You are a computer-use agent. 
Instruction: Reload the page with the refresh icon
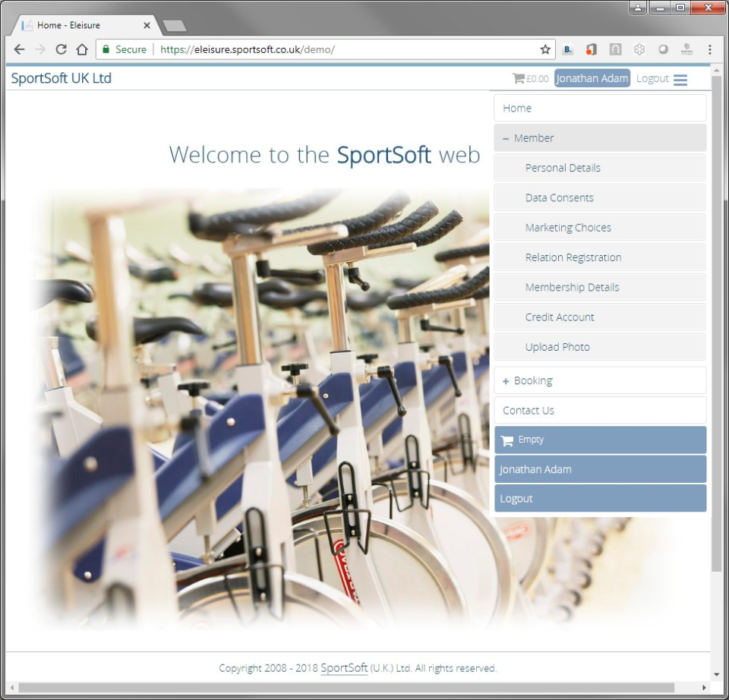[x=61, y=49]
